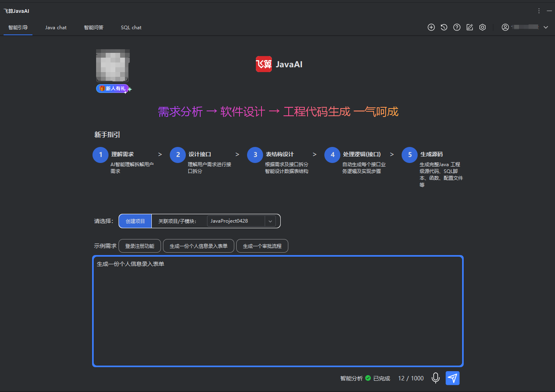This screenshot has height=392, width=555.
Task: Minimize the 飞算JavaAI panel
Action: tap(549, 11)
